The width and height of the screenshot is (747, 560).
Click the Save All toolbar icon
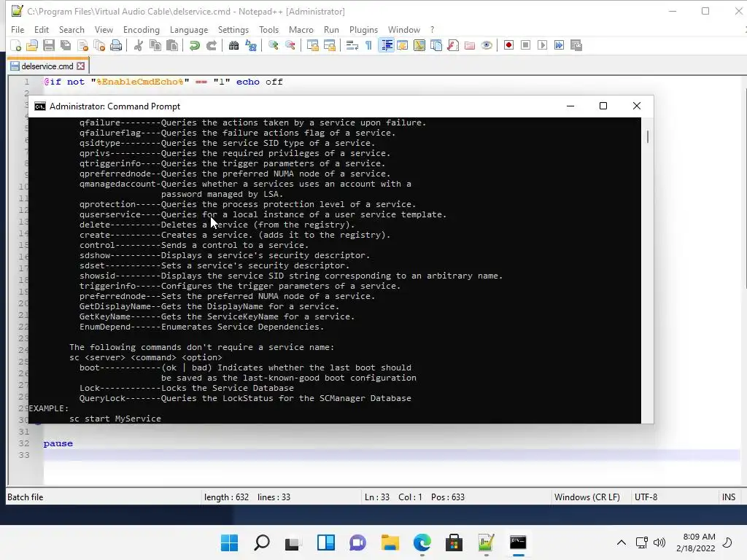66,45
